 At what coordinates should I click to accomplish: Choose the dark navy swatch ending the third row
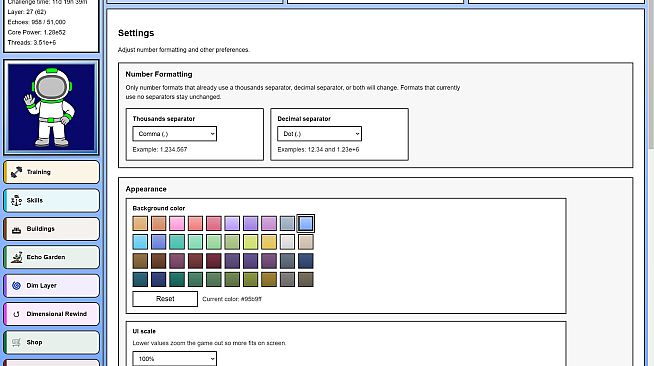305,261
